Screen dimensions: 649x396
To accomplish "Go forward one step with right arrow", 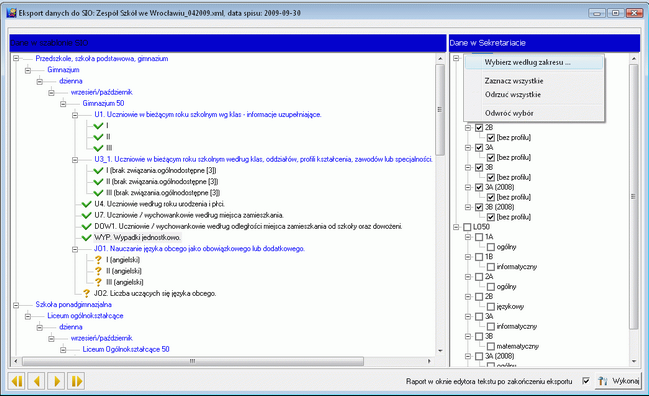I will point(57,381).
